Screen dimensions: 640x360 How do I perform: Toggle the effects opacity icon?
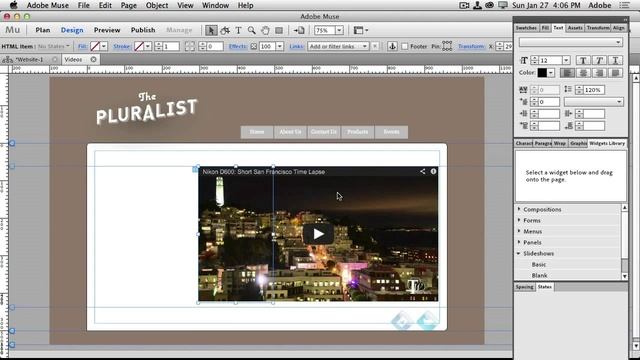[x=253, y=46]
